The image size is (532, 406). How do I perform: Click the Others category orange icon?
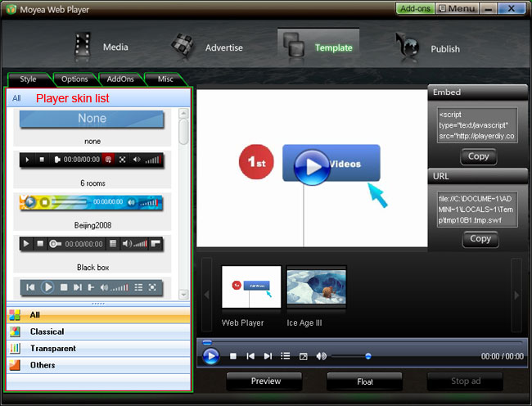pos(15,365)
